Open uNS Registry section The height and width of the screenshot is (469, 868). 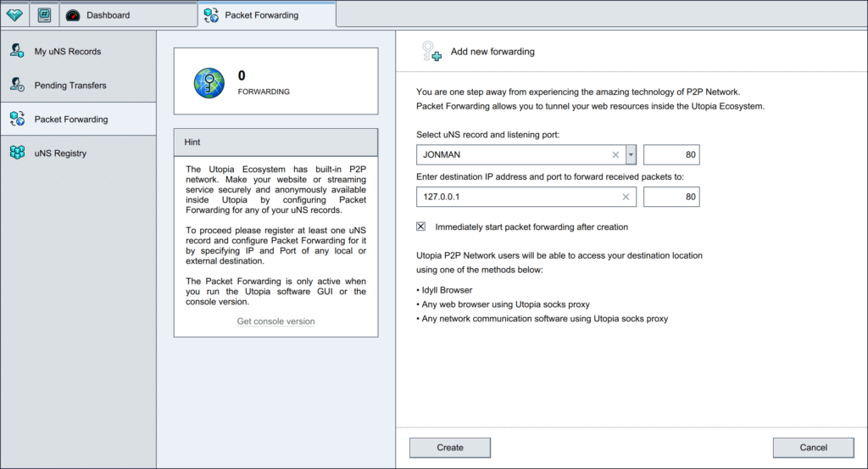click(78, 153)
